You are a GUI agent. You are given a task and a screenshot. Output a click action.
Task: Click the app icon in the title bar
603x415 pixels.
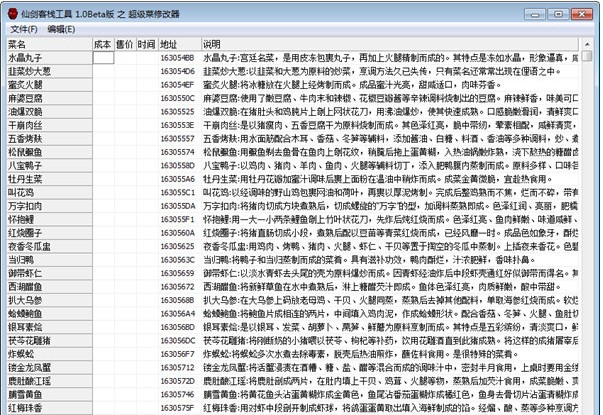click(x=11, y=10)
